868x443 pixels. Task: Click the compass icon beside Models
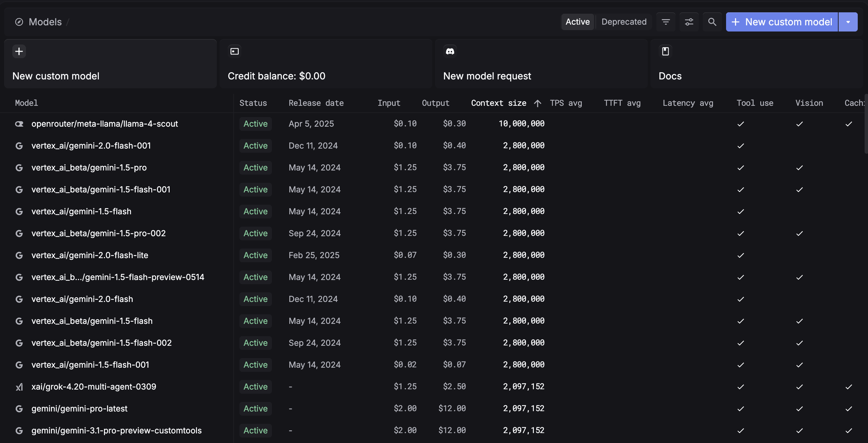tap(19, 22)
